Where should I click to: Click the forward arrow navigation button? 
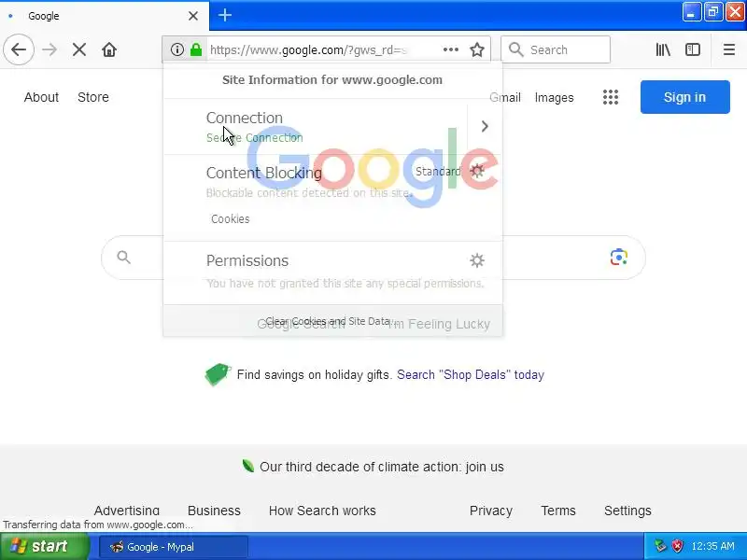tap(49, 49)
